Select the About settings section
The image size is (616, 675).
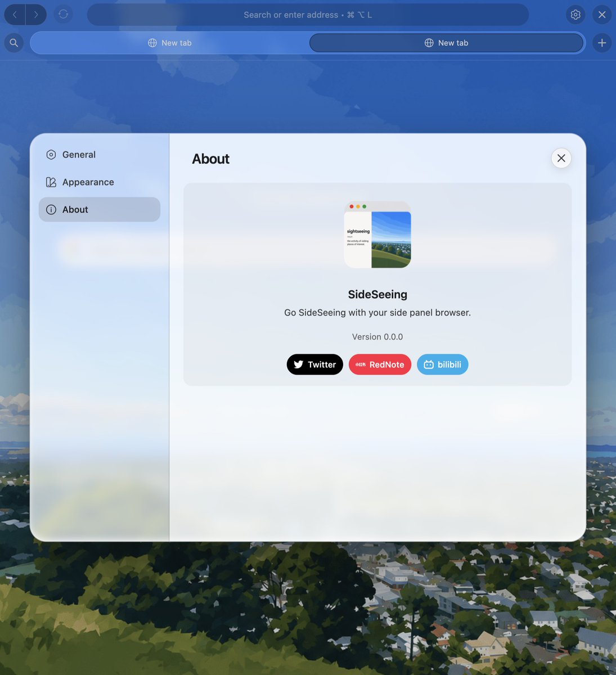[x=100, y=209]
